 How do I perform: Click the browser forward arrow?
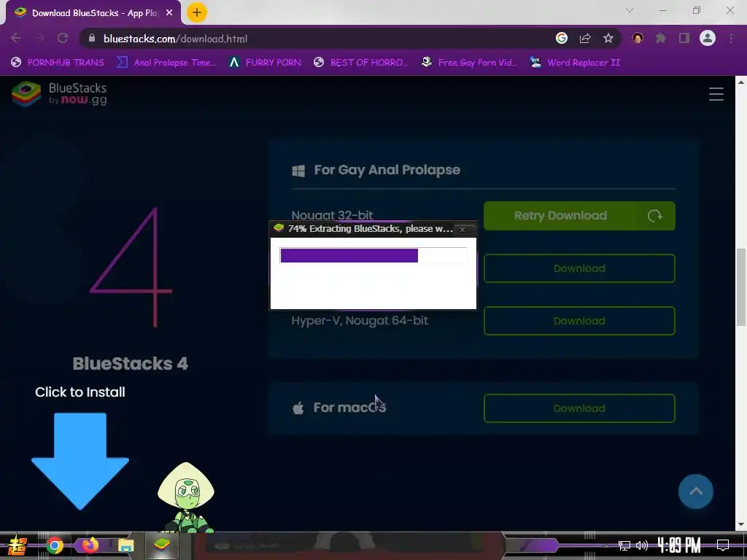(x=39, y=38)
